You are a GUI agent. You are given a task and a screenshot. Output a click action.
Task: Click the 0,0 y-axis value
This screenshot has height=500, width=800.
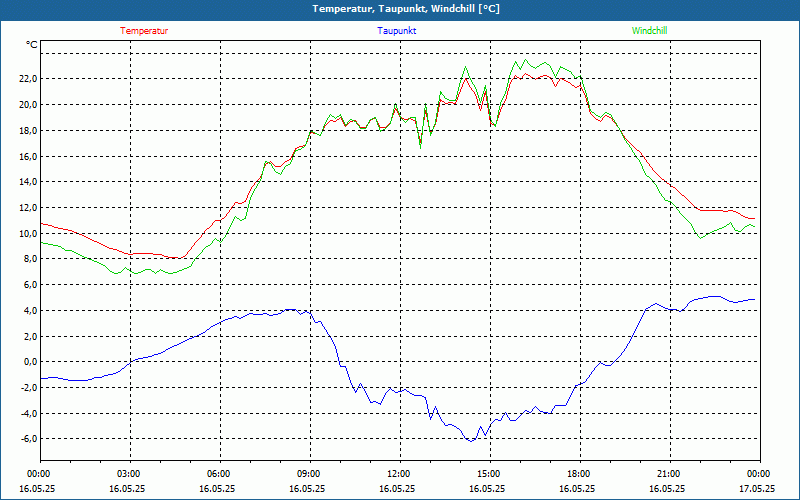click(x=30, y=362)
